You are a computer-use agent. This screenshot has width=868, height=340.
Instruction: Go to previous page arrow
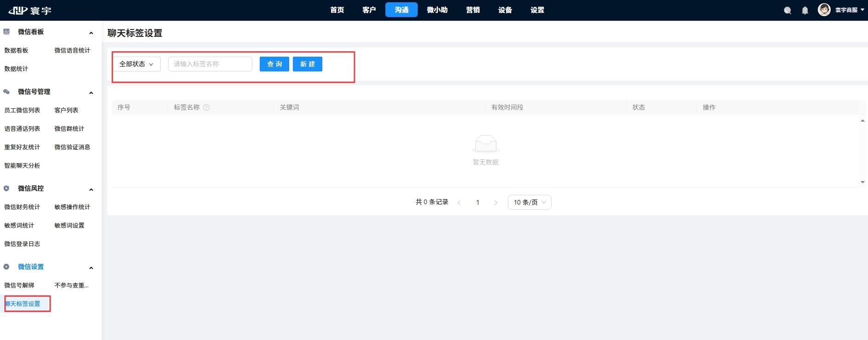point(459,202)
